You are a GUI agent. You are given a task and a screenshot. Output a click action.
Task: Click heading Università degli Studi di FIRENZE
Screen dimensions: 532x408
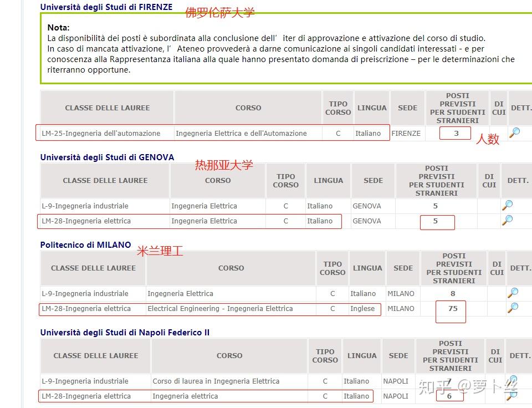(106, 7)
